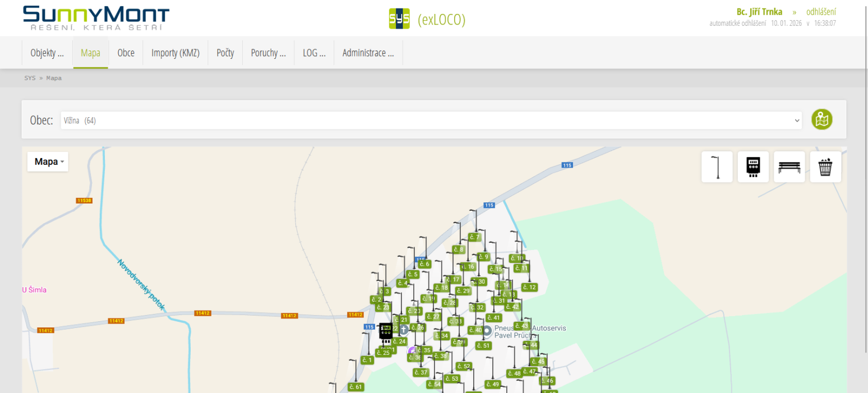868x393 pixels.
Task: Open the Objekty ... menu
Action: tap(47, 53)
